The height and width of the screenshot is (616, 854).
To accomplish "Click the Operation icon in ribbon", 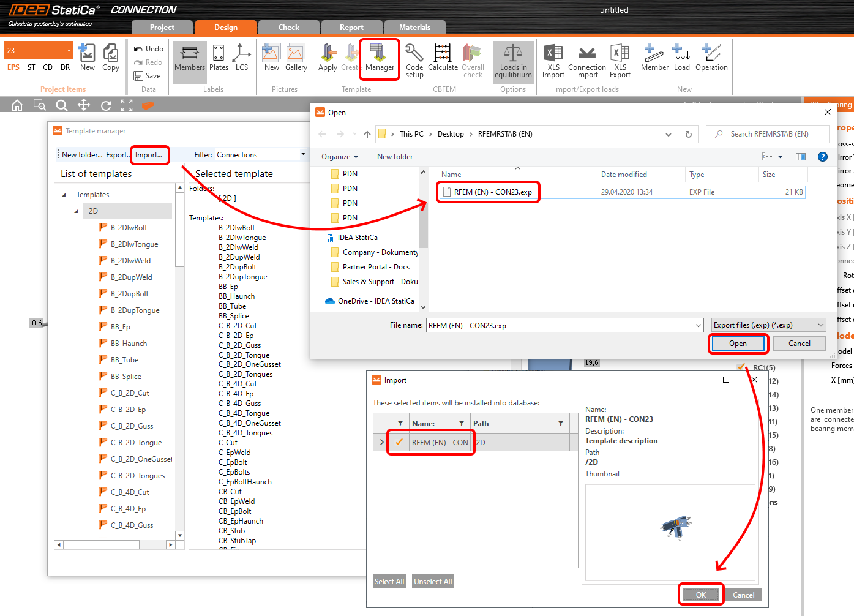I will (x=711, y=58).
